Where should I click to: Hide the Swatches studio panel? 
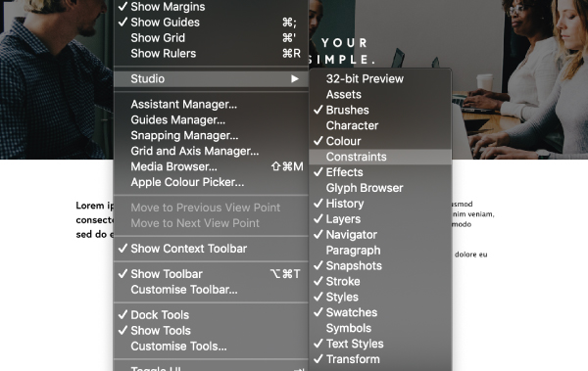380,312
